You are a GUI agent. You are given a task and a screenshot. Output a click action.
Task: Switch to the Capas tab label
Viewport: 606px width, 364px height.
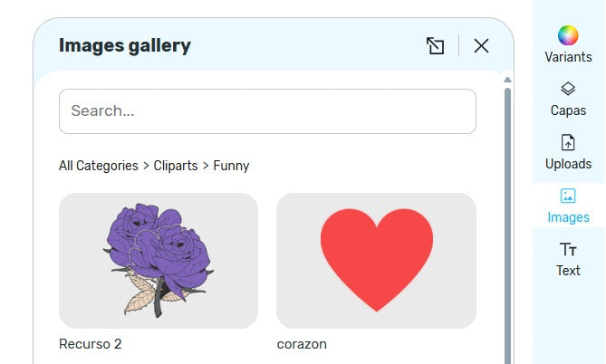tap(568, 110)
